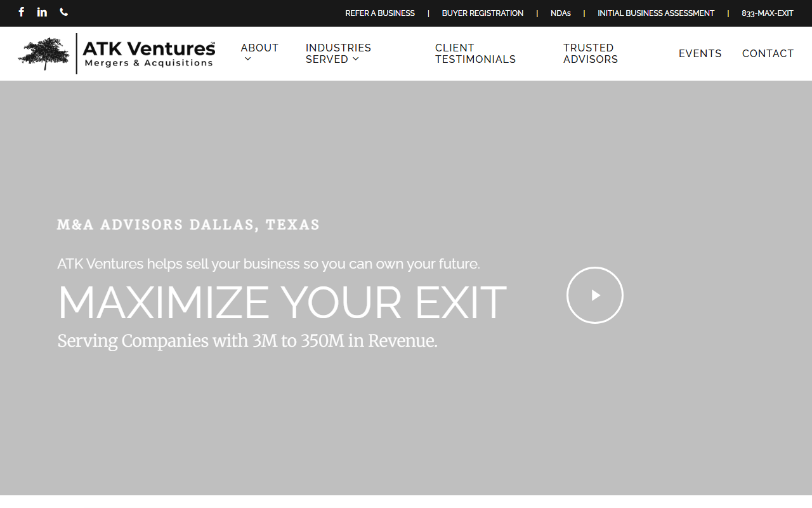
Task: Click the 833-MAX-EXIT phone number
Action: coord(768,13)
